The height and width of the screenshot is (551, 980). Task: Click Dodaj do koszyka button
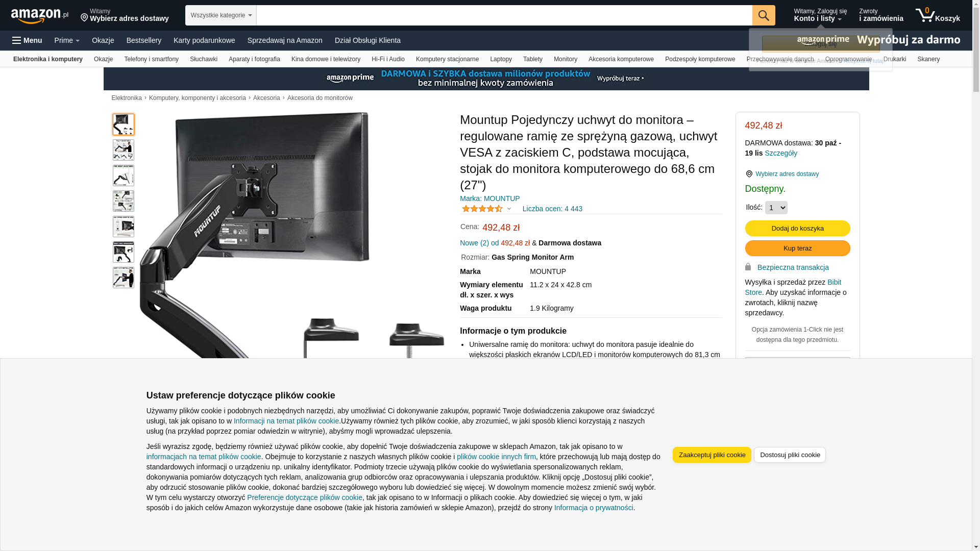(797, 228)
